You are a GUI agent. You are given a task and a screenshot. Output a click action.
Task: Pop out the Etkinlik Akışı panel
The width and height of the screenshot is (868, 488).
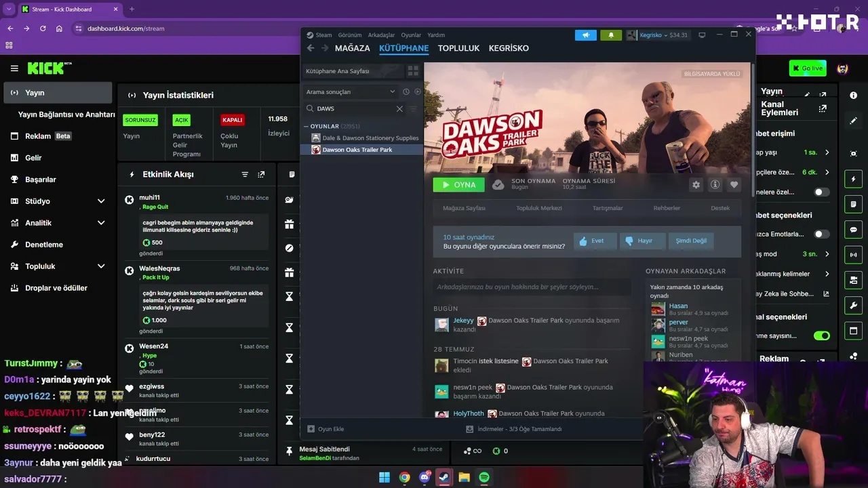261,174
